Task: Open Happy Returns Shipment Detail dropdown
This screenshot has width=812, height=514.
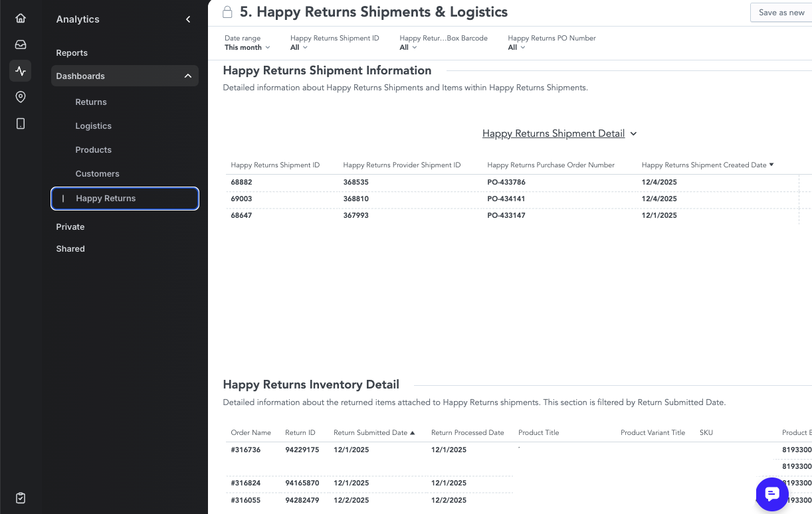Action: pyautogui.click(x=559, y=133)
